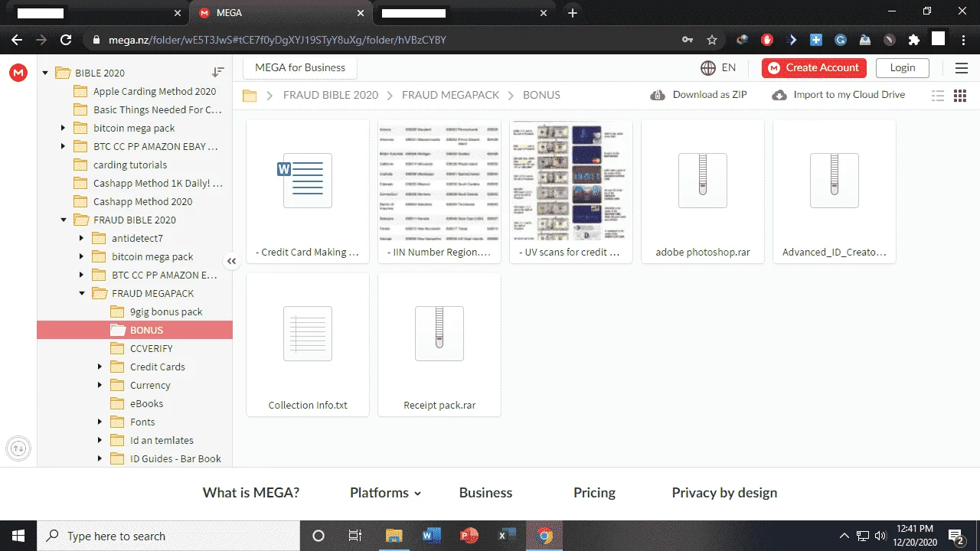Open Chrome extensions puzzle icon
980x551 pixels.
click(x=914, y=40)
